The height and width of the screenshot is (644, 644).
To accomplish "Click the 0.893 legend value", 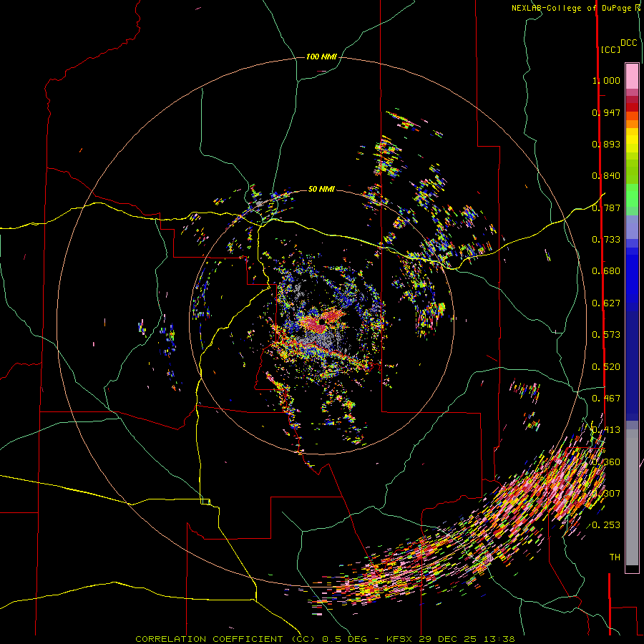I will pos(606,144).
